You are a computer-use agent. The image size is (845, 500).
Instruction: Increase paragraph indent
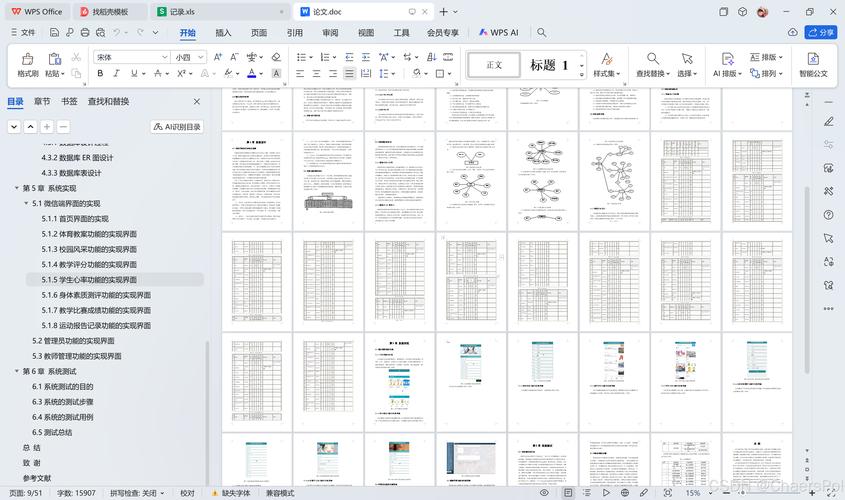click(x=366, y=57)
